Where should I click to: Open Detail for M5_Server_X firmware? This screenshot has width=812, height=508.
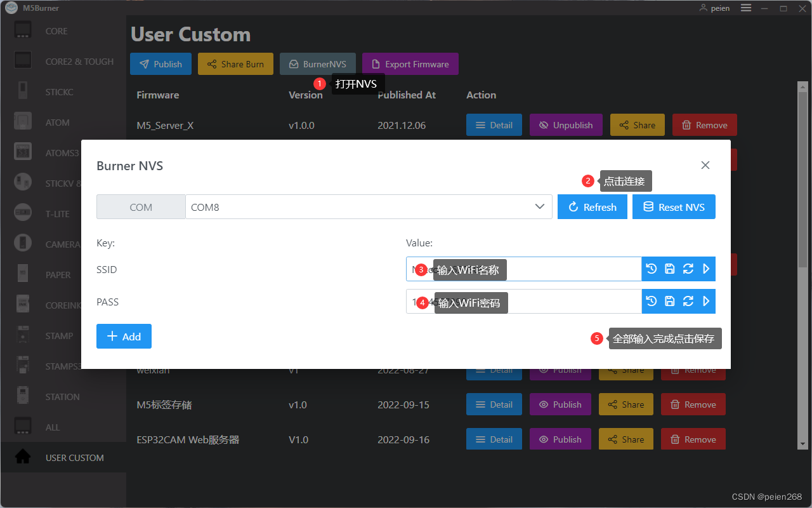click(x=494, y=125)
